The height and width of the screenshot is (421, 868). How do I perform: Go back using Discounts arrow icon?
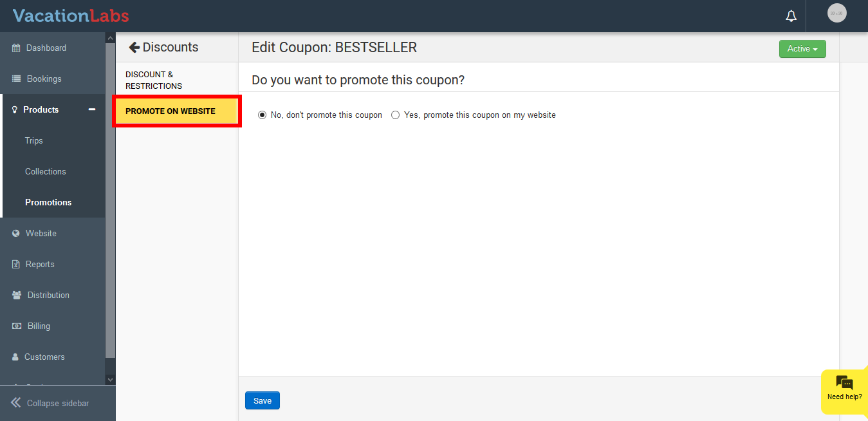tap(134, 47)
